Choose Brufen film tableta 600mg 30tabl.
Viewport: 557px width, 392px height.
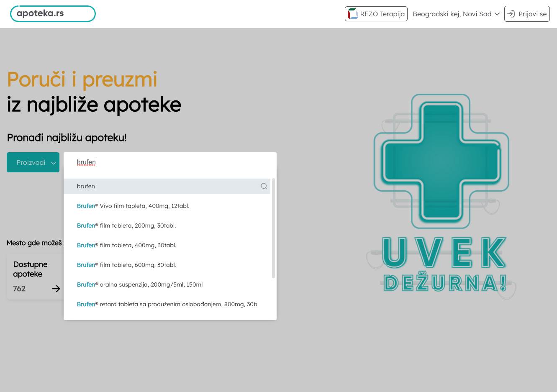[x=126, y=265]
